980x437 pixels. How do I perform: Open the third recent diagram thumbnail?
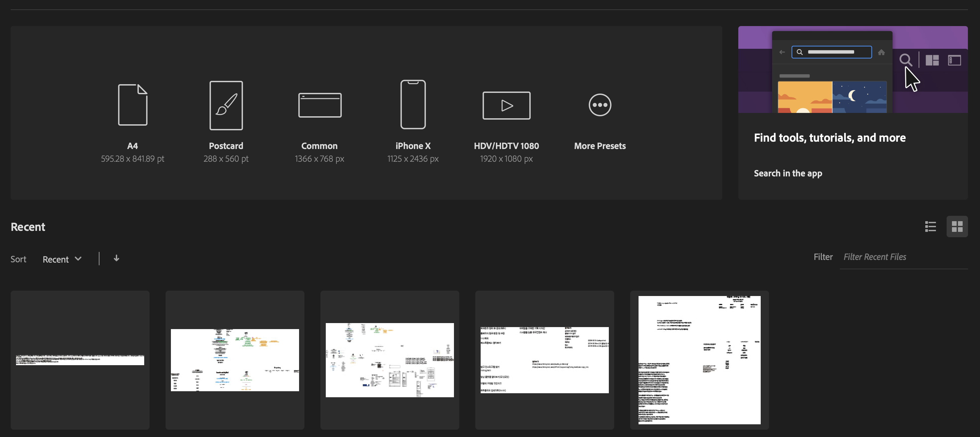coord(390,360)
